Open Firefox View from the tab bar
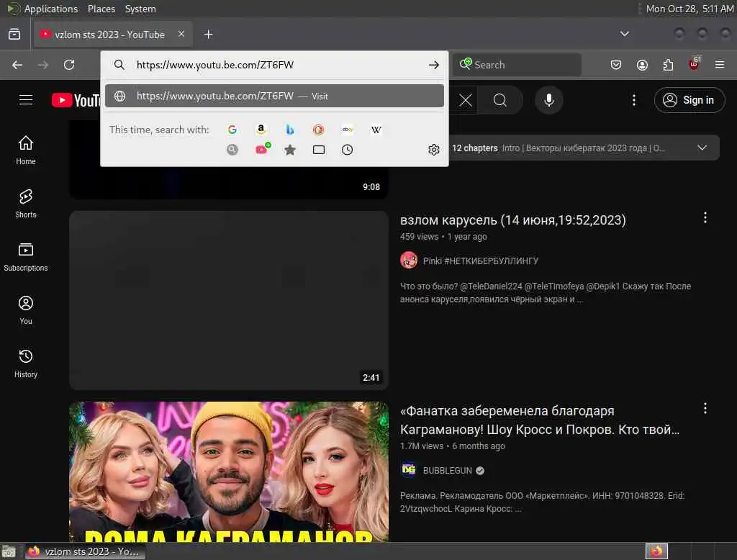 14,35
